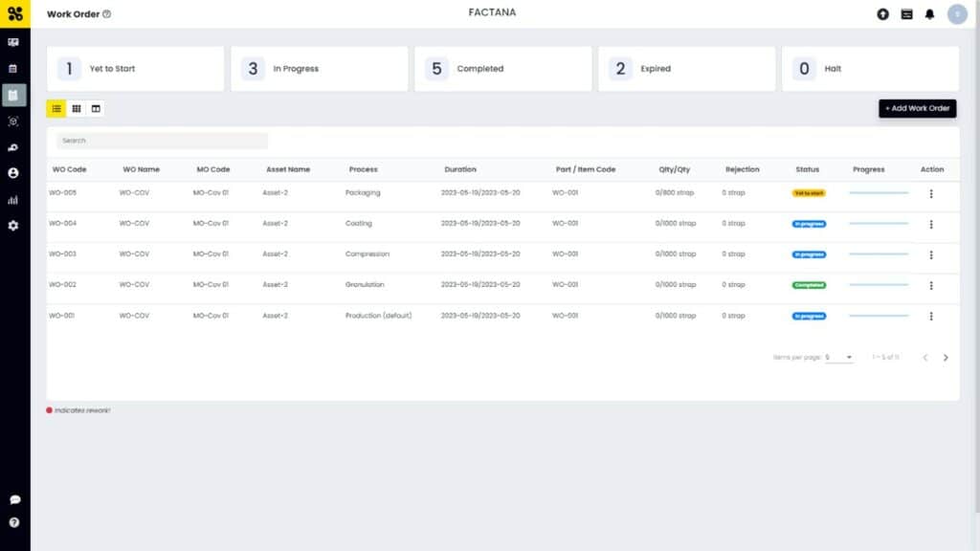Open action menu for WO-003
This screenshot has height=551, width=980.
click(931, 254)
